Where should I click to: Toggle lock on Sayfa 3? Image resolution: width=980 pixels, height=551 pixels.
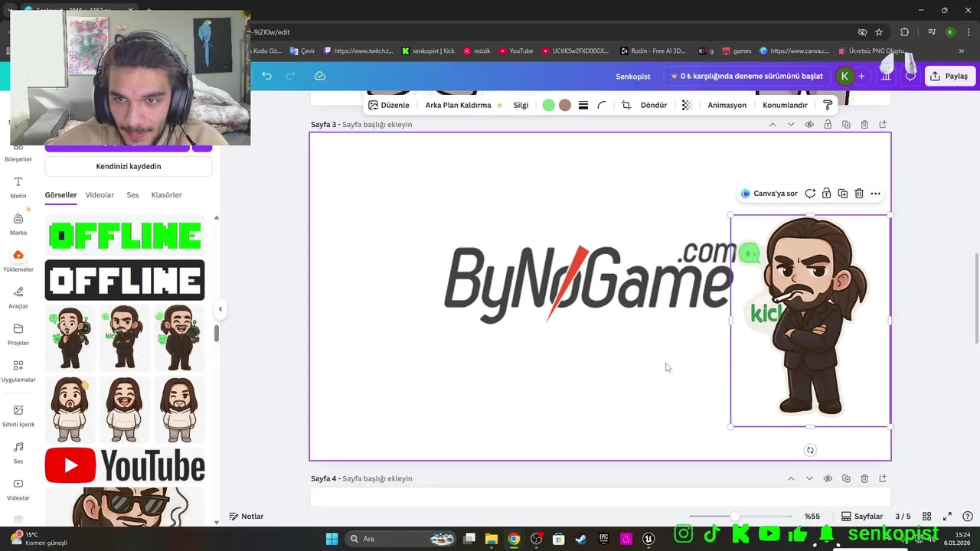pos(828,124)
